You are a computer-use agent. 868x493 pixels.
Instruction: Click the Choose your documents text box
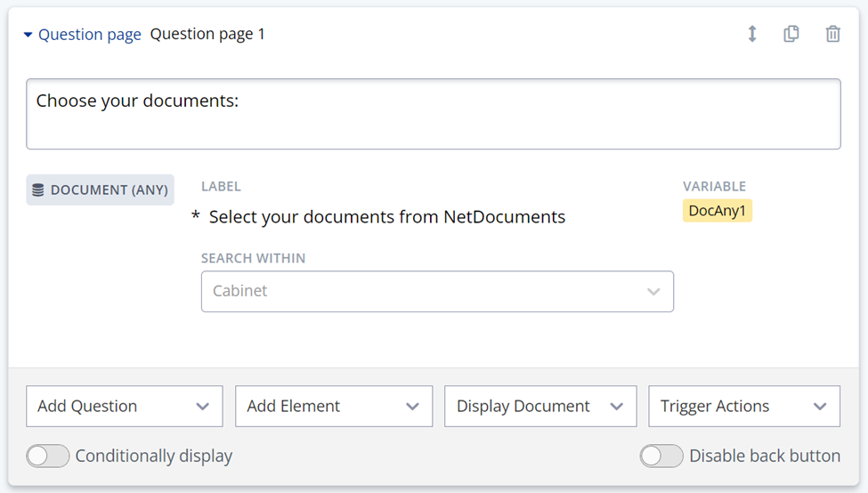(x=434, y=114)
